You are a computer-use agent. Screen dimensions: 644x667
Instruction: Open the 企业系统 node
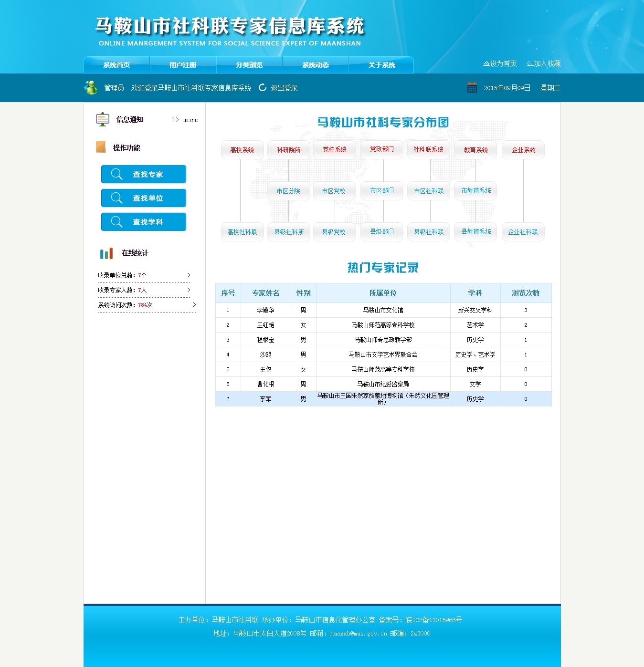tap(524, 150)
